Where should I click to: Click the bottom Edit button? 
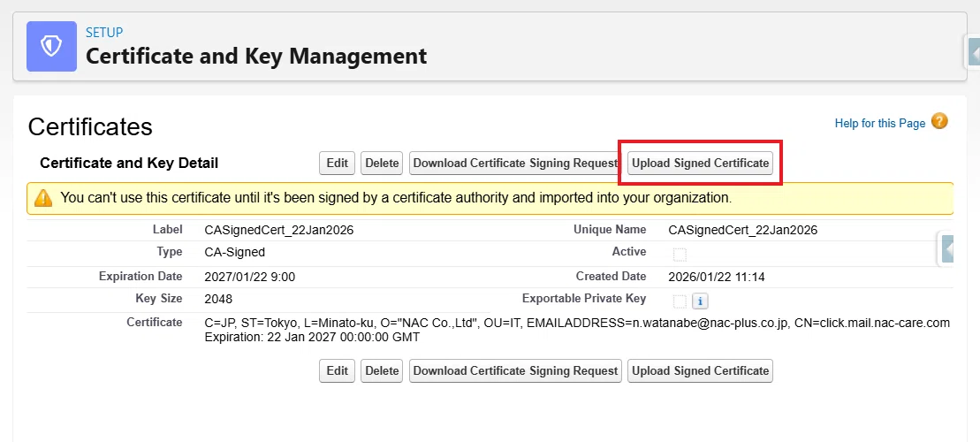coord(337,370)
